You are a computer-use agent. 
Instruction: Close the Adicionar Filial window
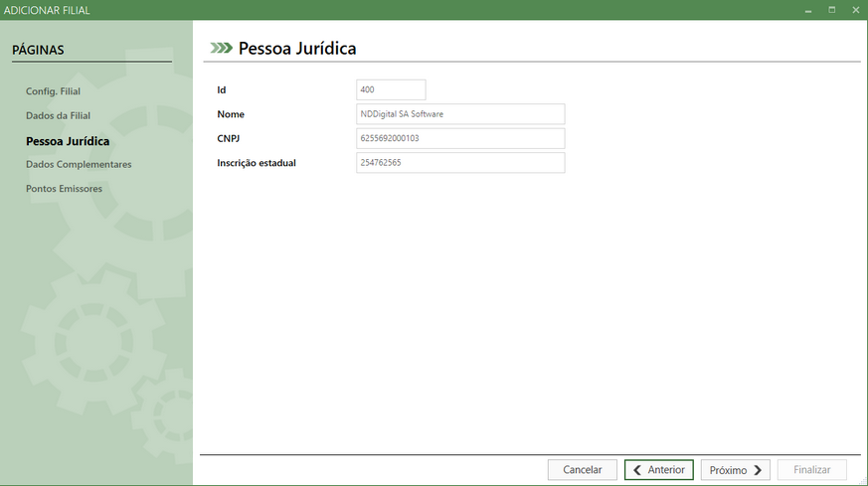coord(856,10)
